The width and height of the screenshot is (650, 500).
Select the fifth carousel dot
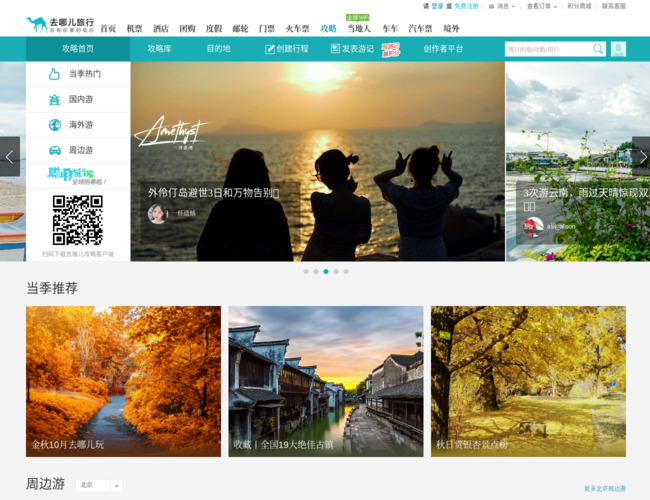[346, 272]
